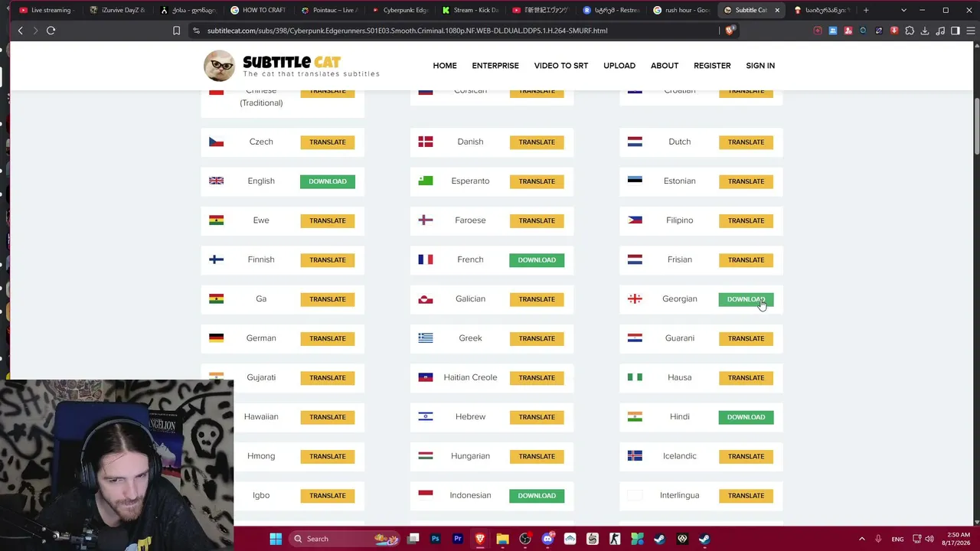Image resolution: width=980 pixels, height=551 pixels.
Task: Translate subtitle to Hebrew
Action: point(537,417)
